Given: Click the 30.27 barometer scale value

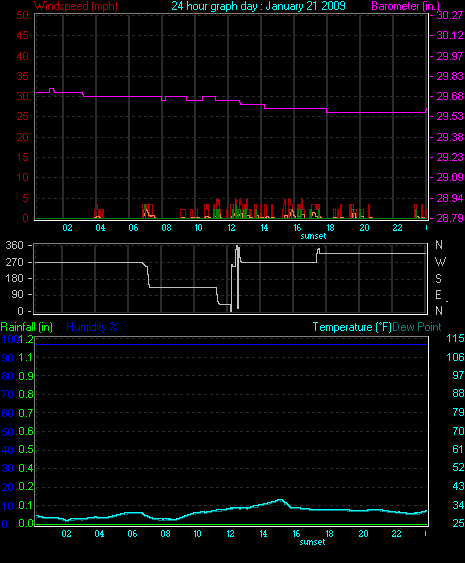Looking at the screenshot, I should (449, 15).
